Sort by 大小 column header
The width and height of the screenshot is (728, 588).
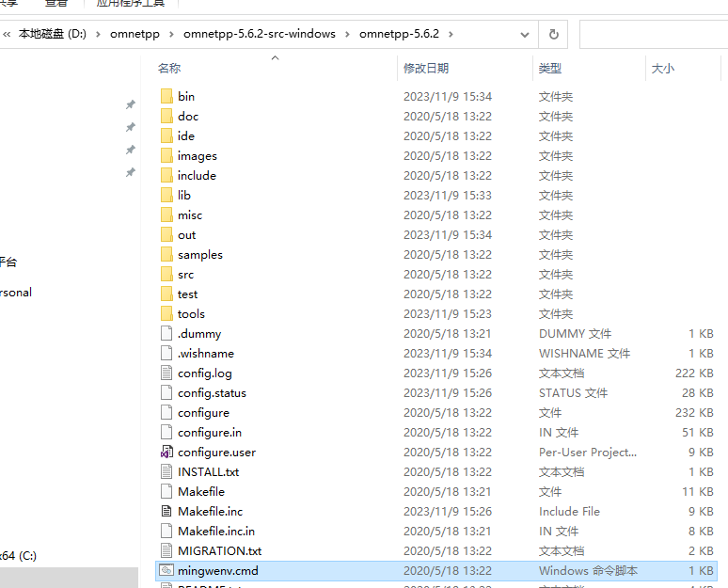point(662,69)
